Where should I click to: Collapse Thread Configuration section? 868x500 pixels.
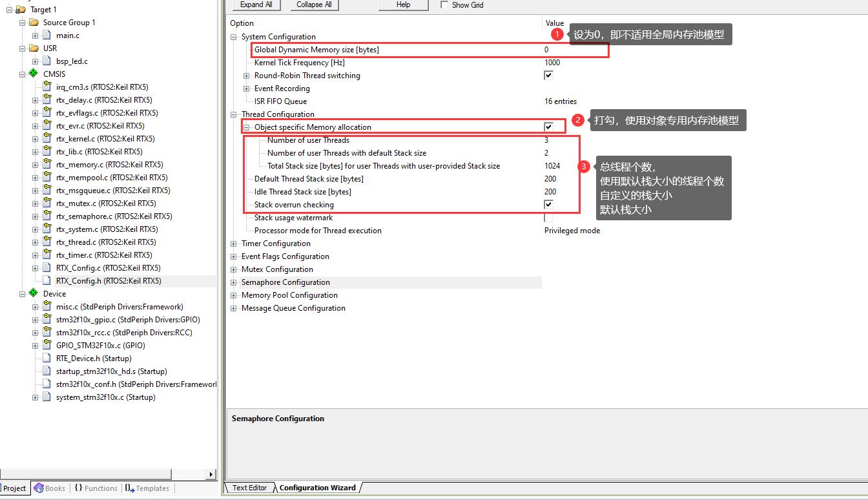click(234, 114)
